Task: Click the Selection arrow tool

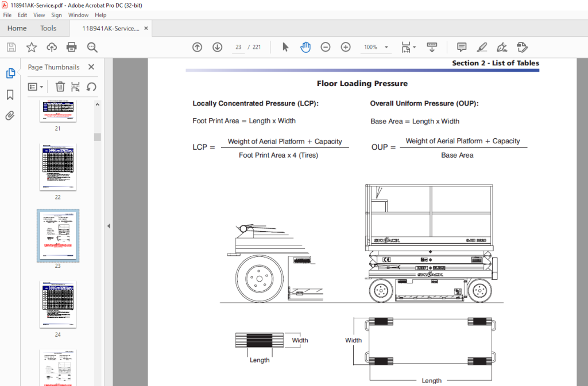Action: click(x=285, y=47)
